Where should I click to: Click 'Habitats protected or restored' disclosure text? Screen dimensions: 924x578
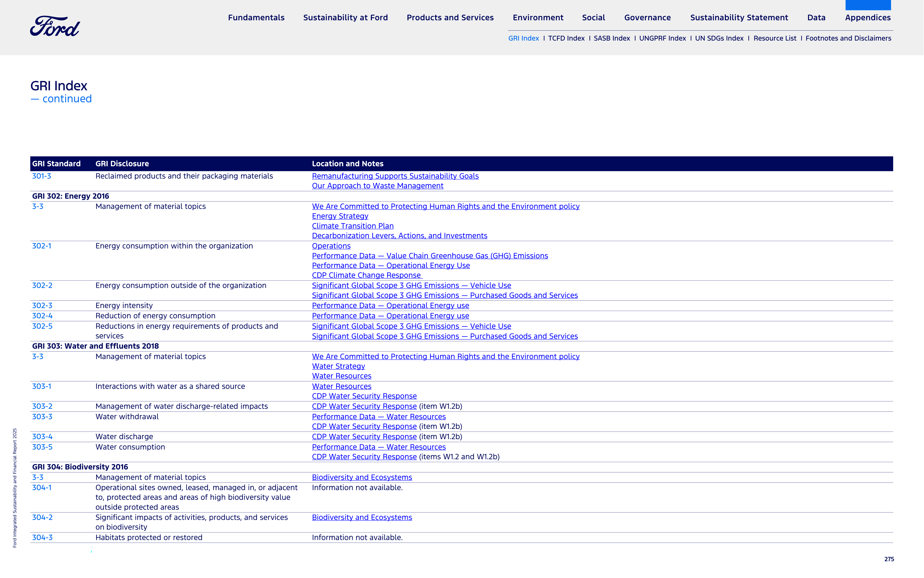(149, 537)
